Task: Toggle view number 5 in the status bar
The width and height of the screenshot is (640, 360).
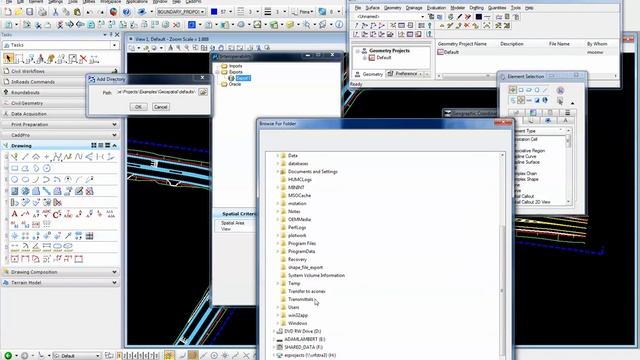Action: coord(141,356)
